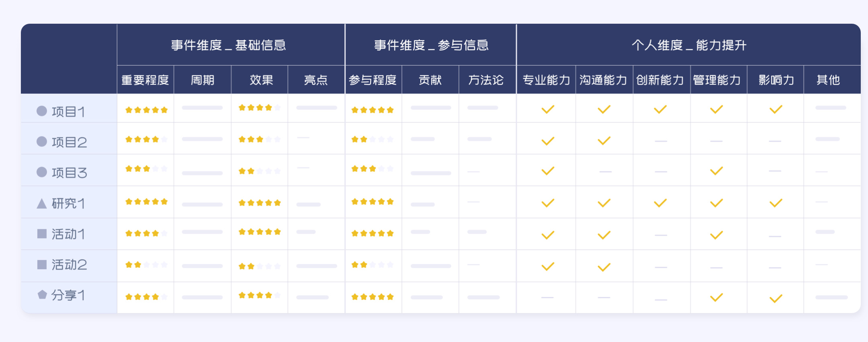The image size is (868, 342).
Task: Click 项目1 checkmark under 专业能力
Action: [x=548, y=109]
